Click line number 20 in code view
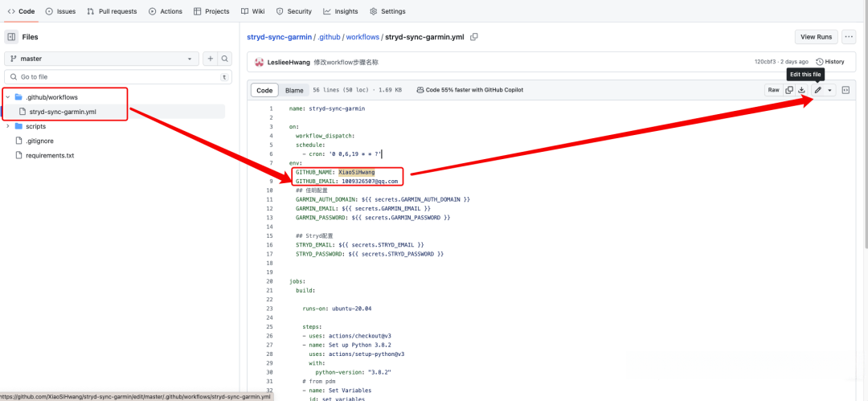 coord(271,280)
